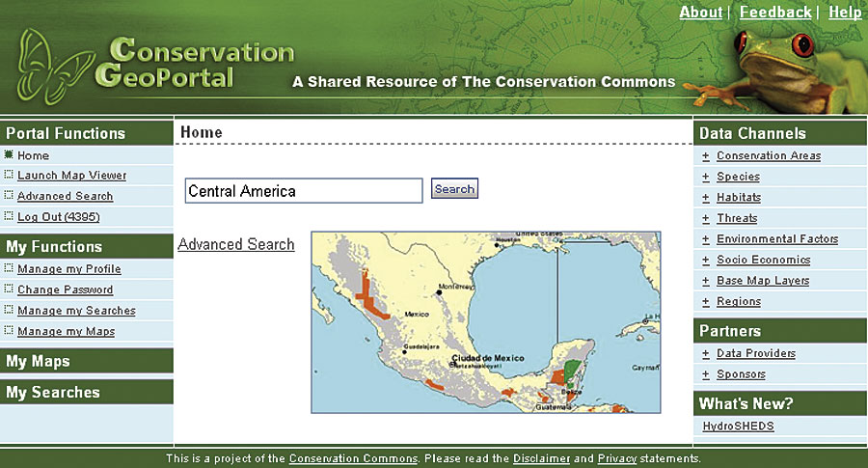
Task: Open the Feedback page
Action: pos(775,13)
